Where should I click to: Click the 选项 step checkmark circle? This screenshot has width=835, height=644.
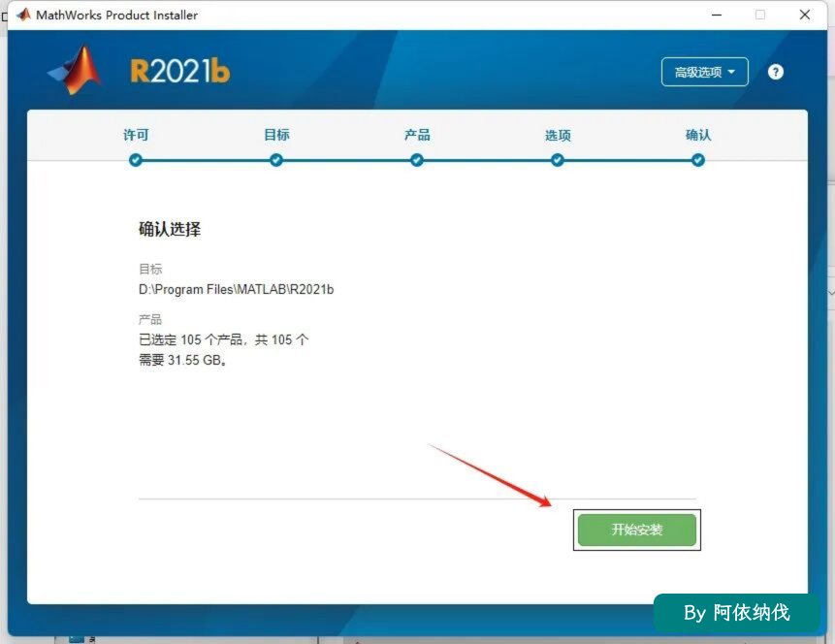(558, 160)
